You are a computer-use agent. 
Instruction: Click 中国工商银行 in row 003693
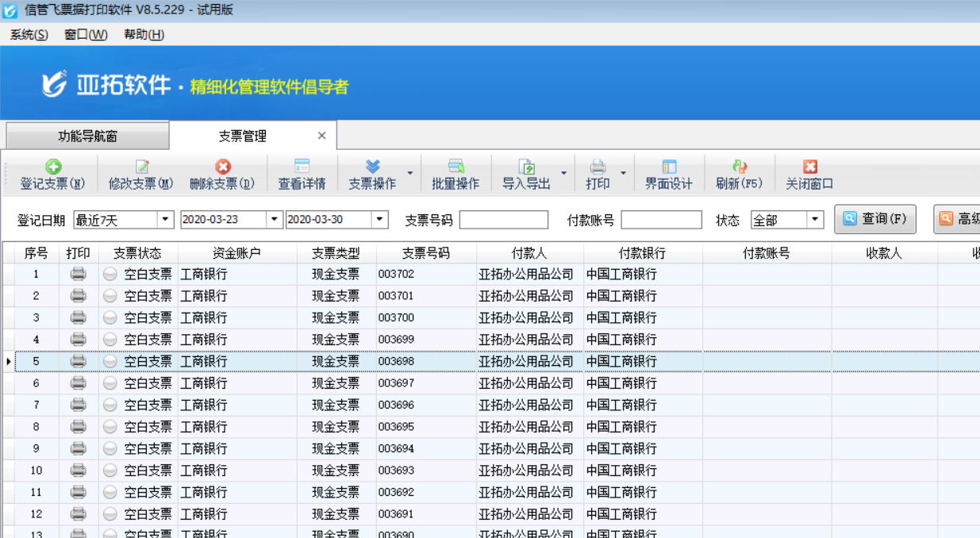(x=643, y=471)
